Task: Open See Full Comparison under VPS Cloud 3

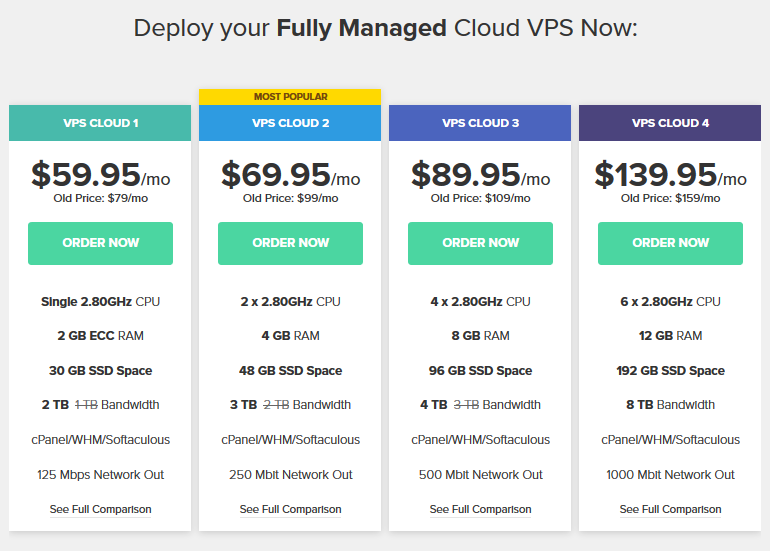Action: 480,509
